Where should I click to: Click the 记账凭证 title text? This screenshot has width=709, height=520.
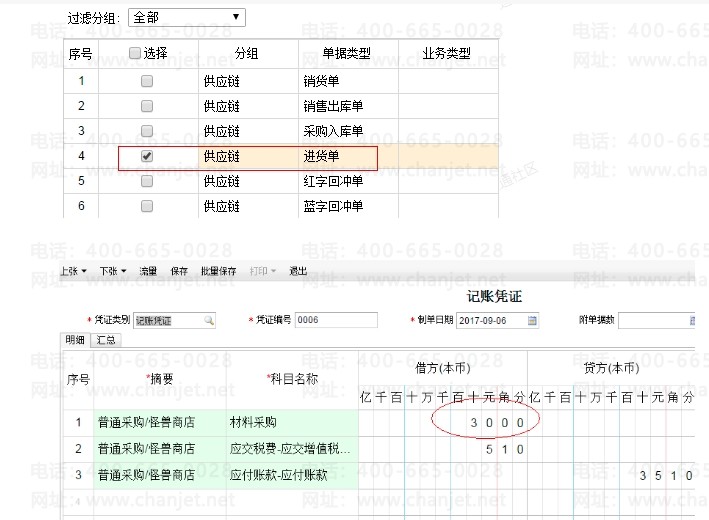(x=495, y=297)
